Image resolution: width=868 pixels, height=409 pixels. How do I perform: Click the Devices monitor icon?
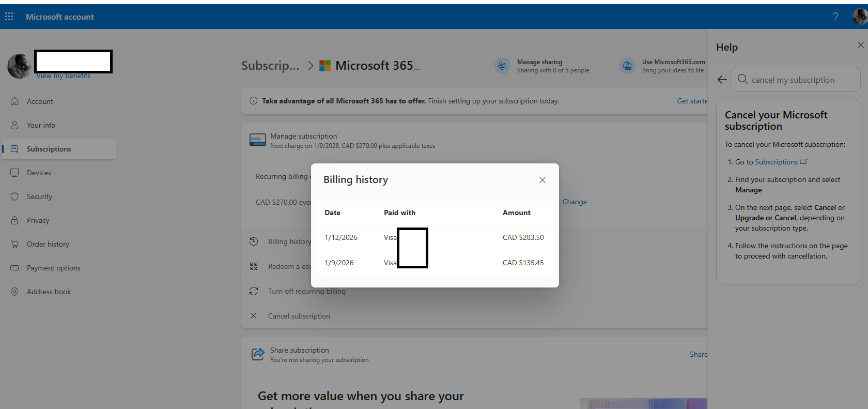[x=14, y=173]
